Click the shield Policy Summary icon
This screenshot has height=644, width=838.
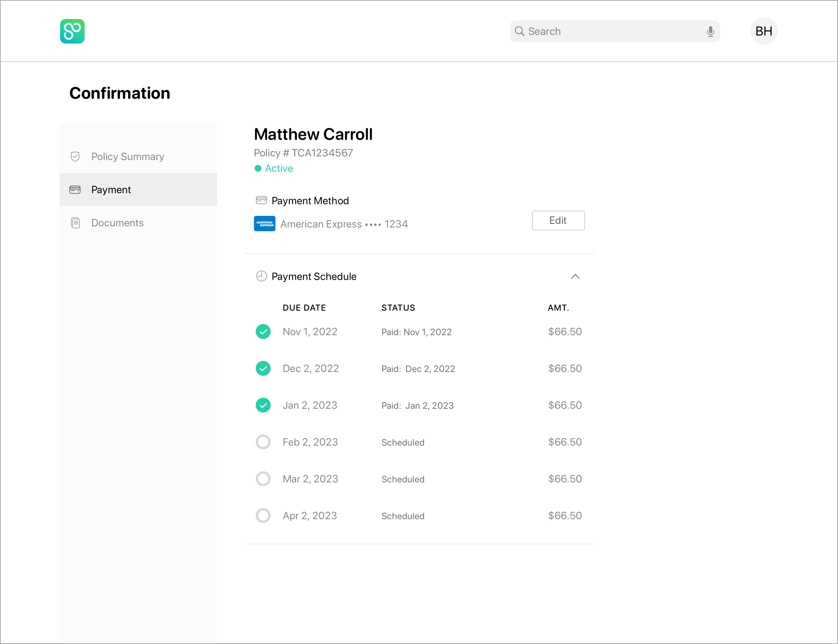75,156
